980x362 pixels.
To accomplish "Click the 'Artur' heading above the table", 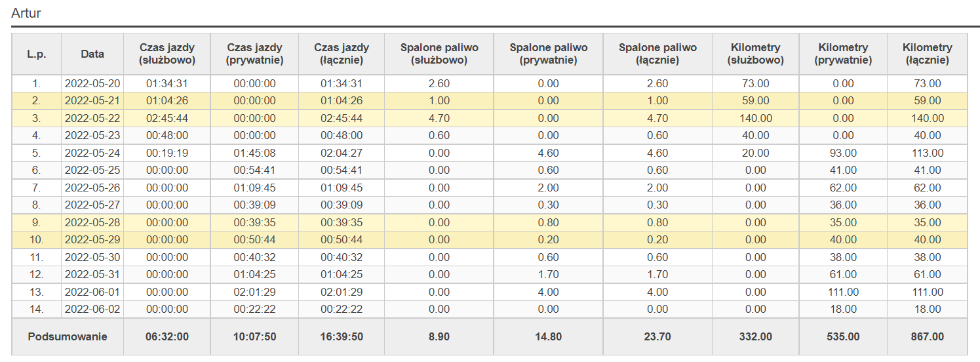I will (26, 12).
